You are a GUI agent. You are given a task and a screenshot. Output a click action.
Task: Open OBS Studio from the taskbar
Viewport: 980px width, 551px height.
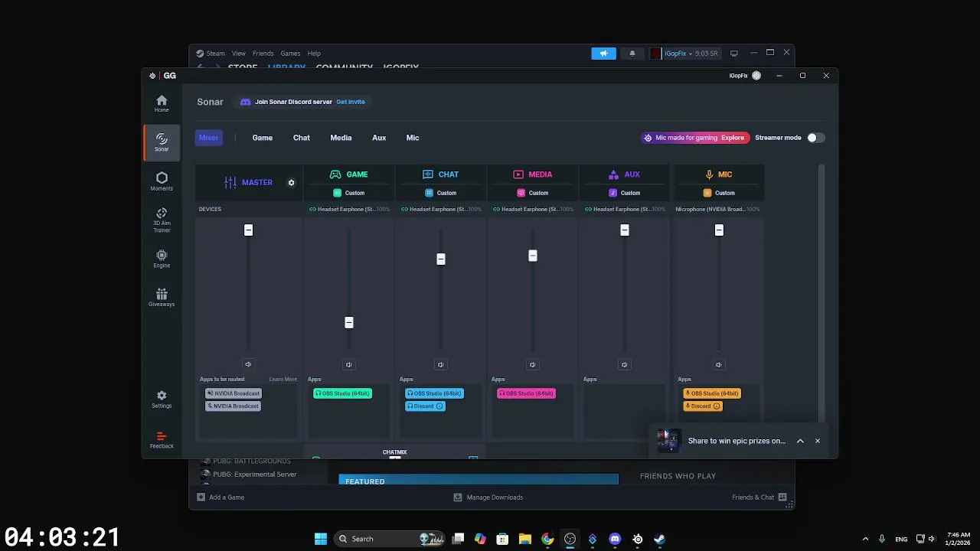[570, 539]
